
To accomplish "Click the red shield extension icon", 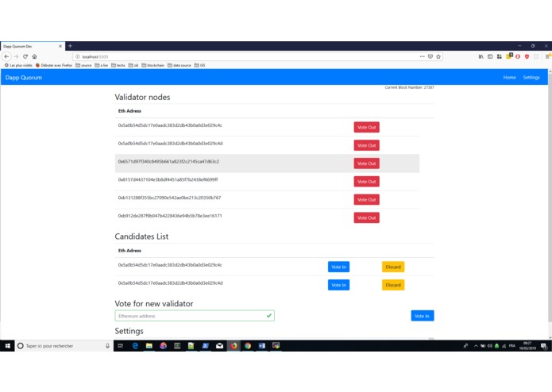I will tap(527, 56).
